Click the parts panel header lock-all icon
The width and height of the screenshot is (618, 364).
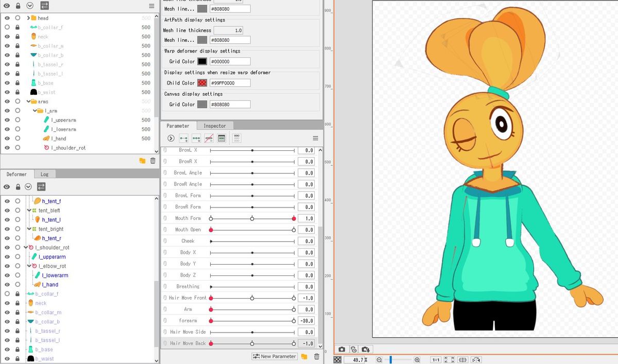coord(18,5)
